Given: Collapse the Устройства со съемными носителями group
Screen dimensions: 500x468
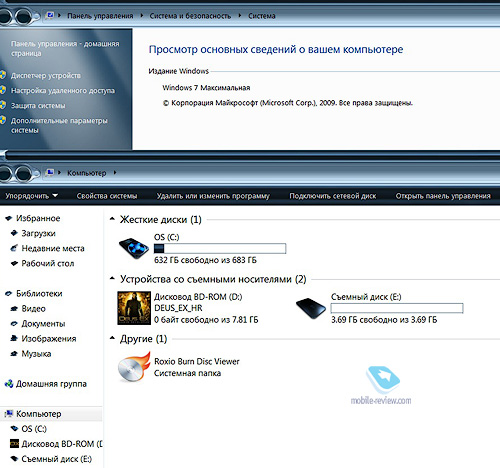Looking at the screenshot, I should click(112, 279).
